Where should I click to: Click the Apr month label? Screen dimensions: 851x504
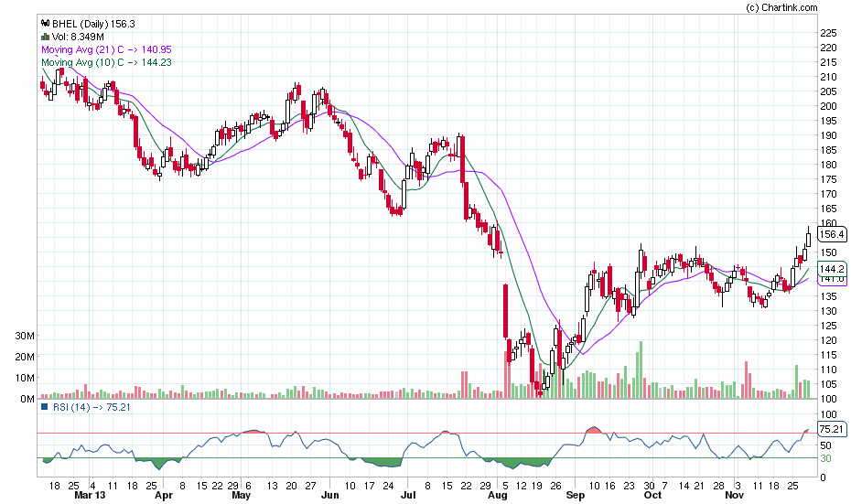coord(164,496)
